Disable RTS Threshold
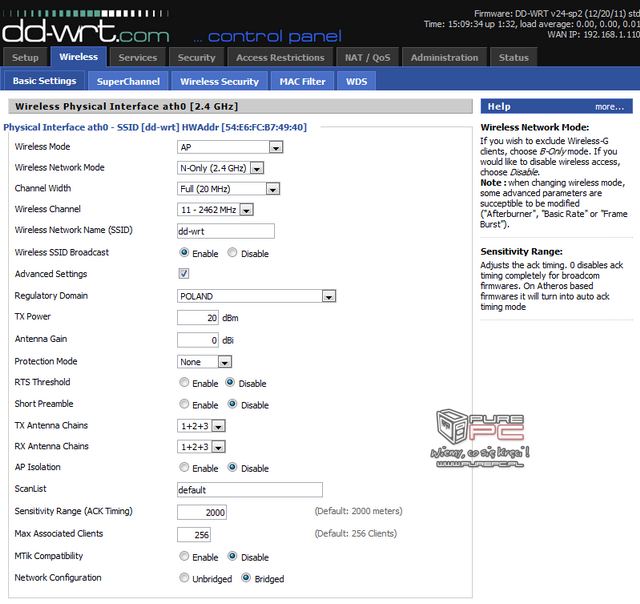The height and width of the screenshot is (604, 640). pos(230,382)
